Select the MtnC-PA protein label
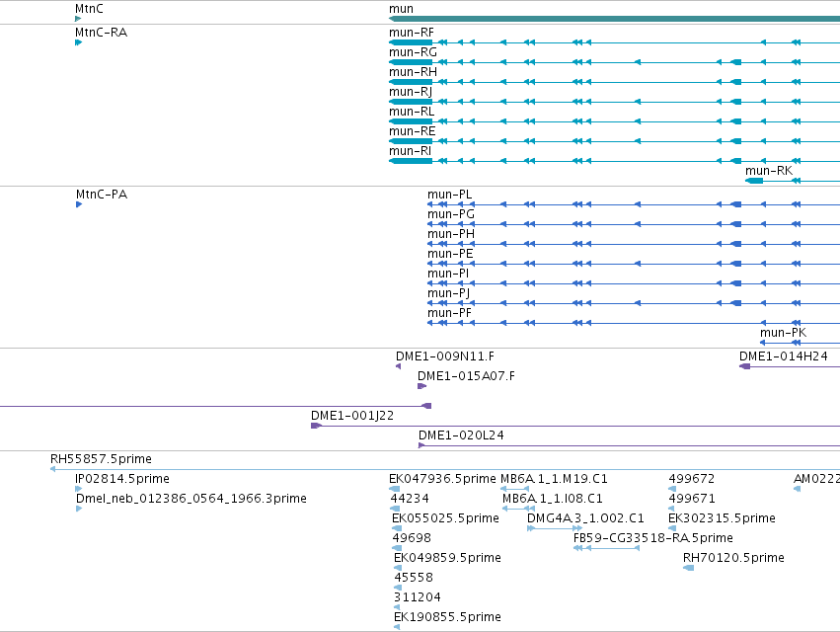 (102, 195)
